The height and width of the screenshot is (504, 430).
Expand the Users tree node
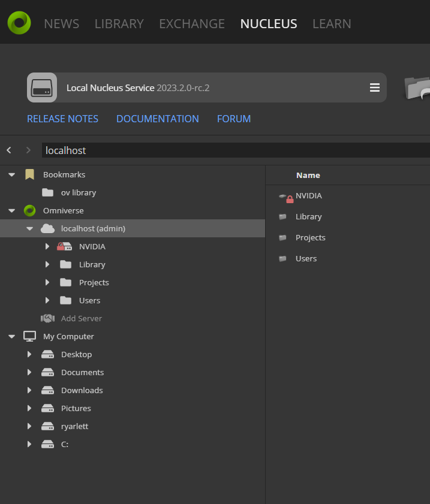pos(47,300)
